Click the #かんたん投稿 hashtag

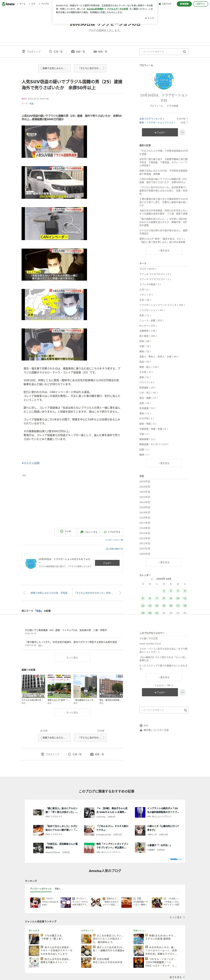point(30,463)
